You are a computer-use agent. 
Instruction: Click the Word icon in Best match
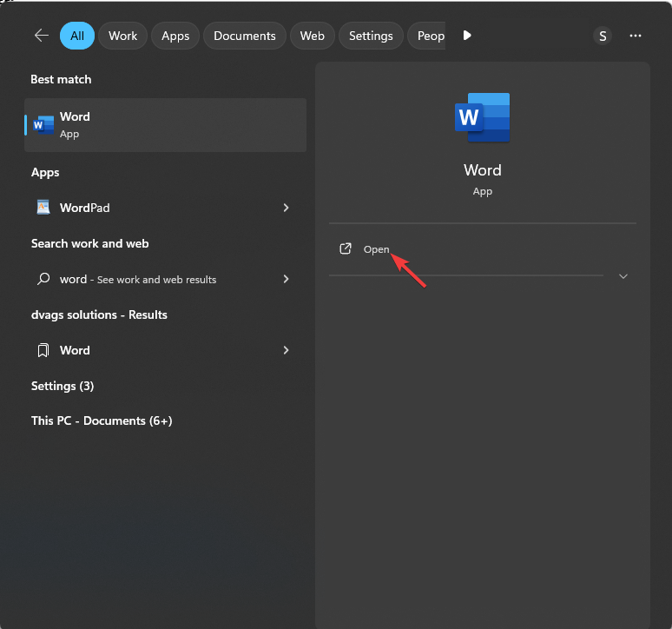pyautogui.click(x=43, y=125)
